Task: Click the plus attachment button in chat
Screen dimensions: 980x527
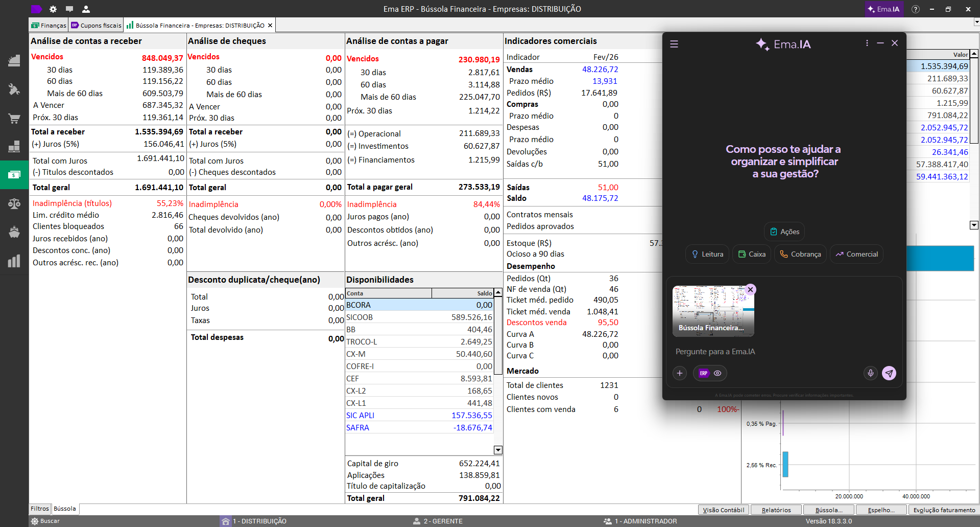Action: pyautogui.click(x=680, y=373)
